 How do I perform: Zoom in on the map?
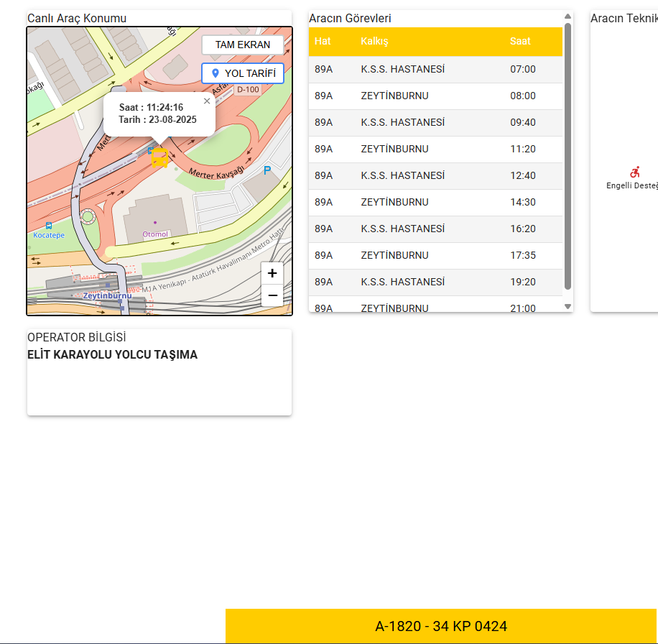tap(272, 273)
